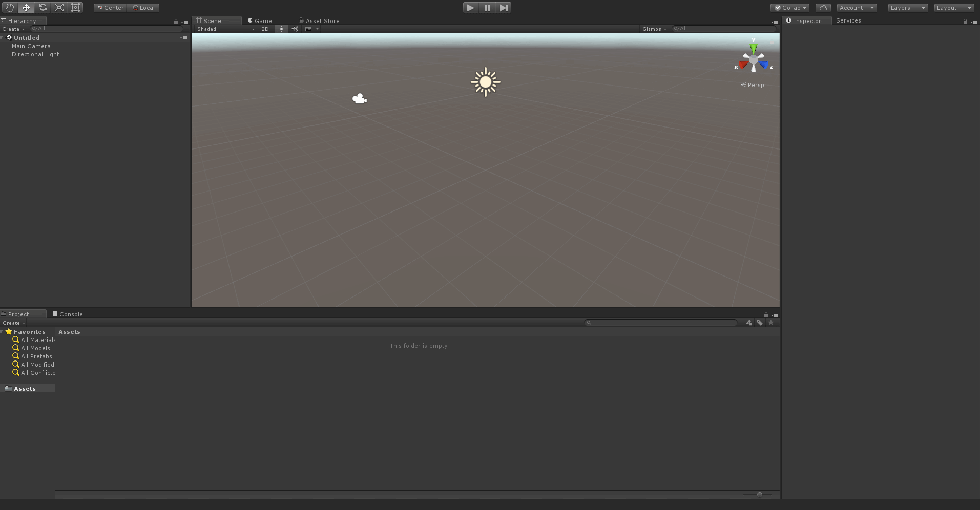Click the camera gizmo in scene
Screen dimensions: 980x510
(x=360, y=98)
